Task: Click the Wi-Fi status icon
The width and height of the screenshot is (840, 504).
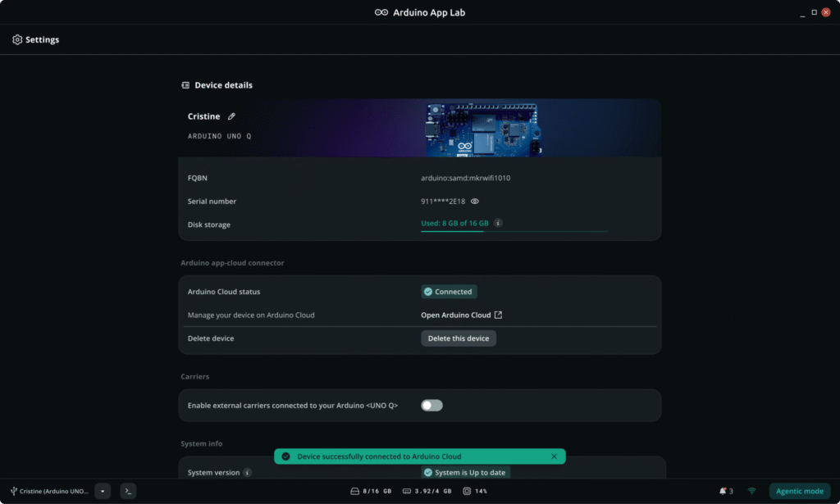Action: pyautogui.click(x=751, y=491)
